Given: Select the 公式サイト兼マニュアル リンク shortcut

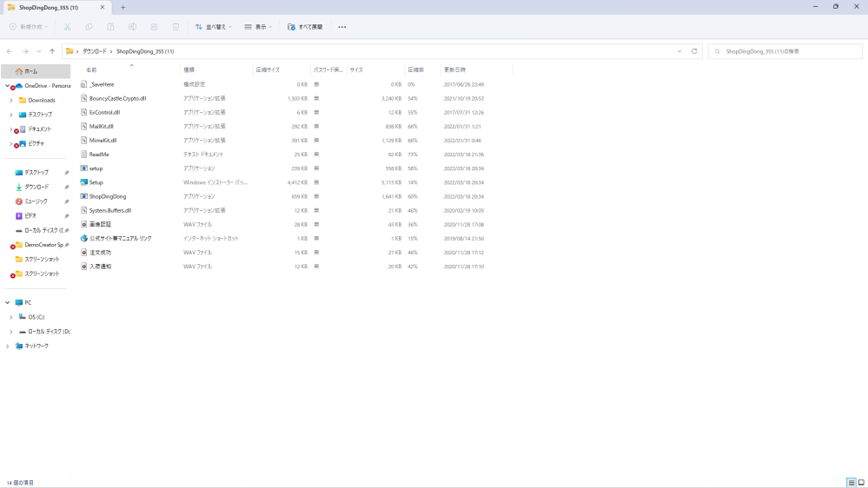Looking at the screenshot, I should (120, 238).
